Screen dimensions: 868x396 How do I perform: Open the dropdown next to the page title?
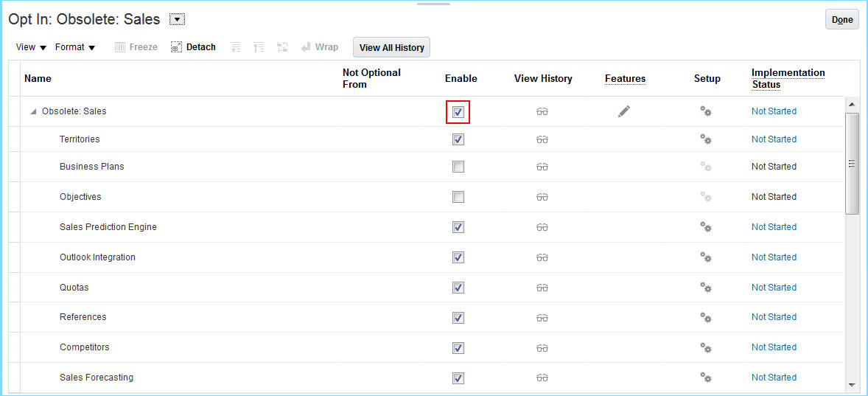coord(177,20)
